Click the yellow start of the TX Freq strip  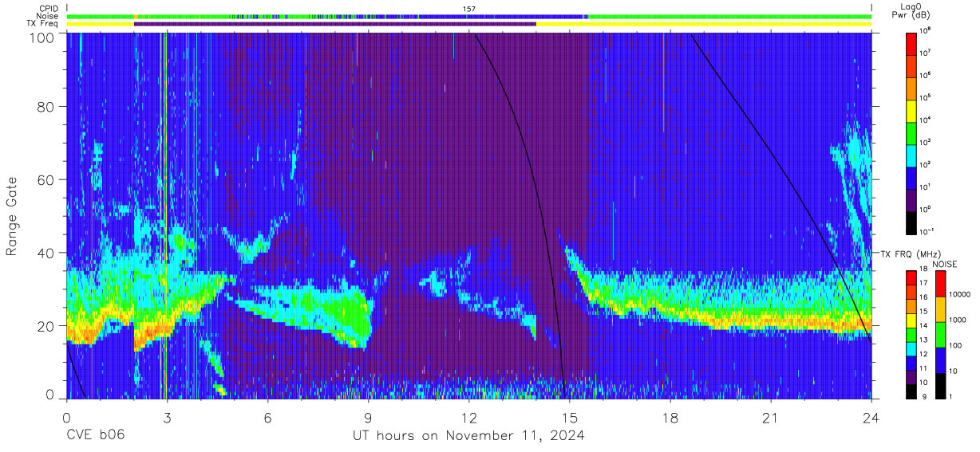[101, 24]
